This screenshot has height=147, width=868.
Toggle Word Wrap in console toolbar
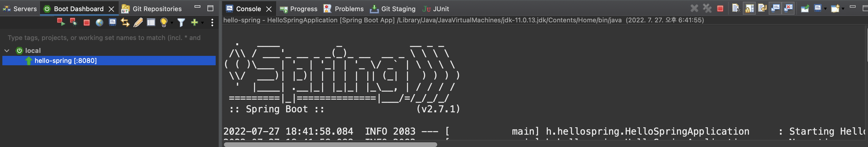tap(762, 8)
